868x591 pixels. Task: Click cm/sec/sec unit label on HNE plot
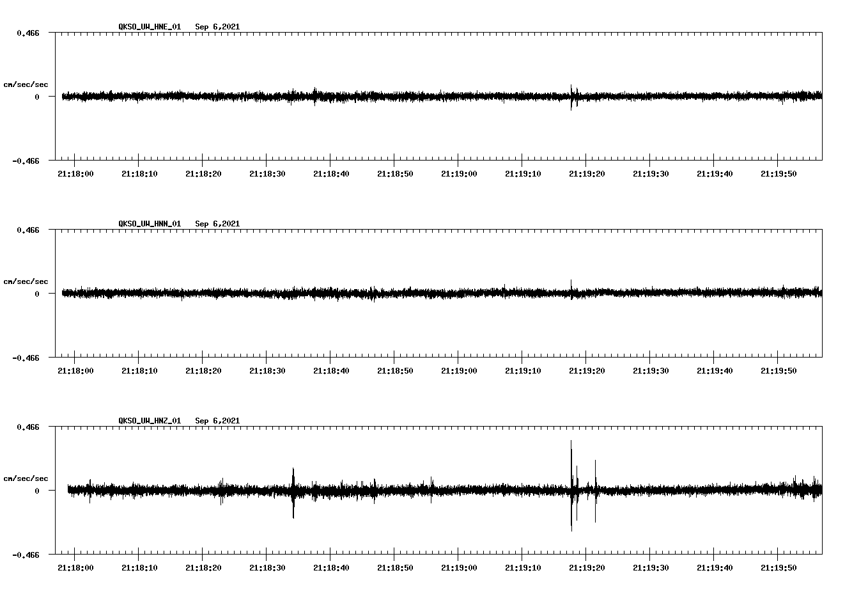click(26, 84)
